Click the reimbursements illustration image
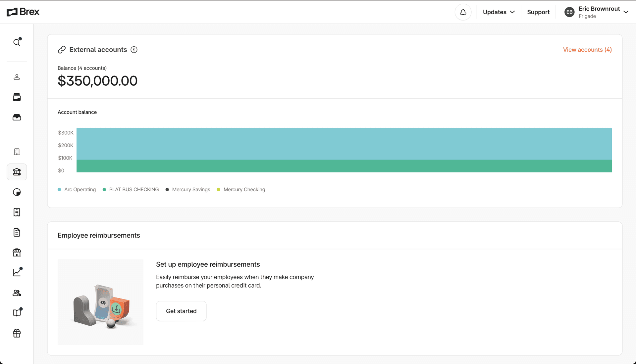Viewport: 636px width, 364px height. click(101, 302)
